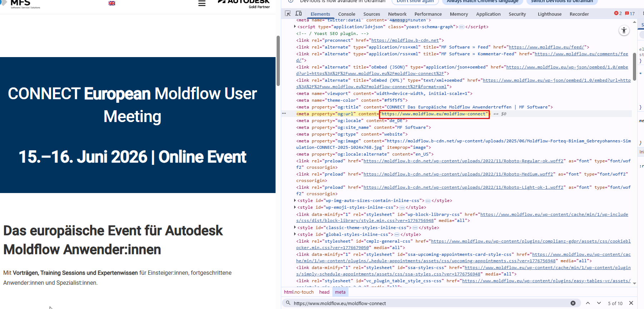Follow the Roboto-Regular-ok.woff2 preload link
Screen dimensions: 644x309
[x=464, y=161]
